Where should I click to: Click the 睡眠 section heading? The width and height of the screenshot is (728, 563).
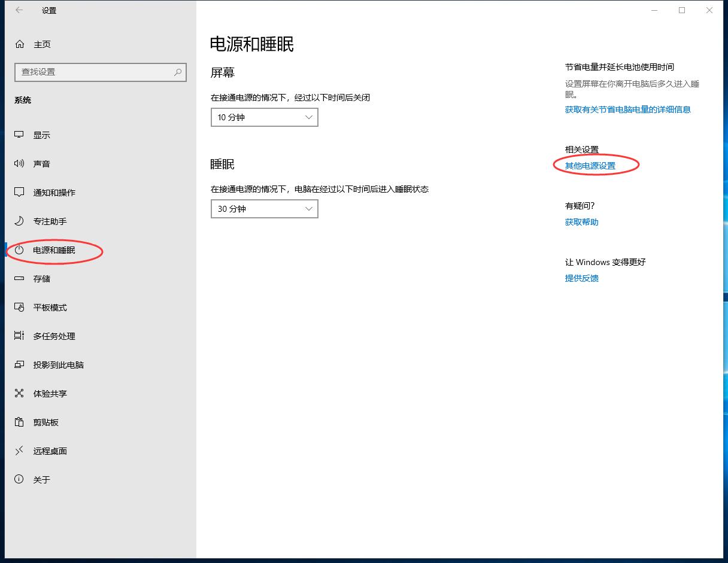[223, 165]
